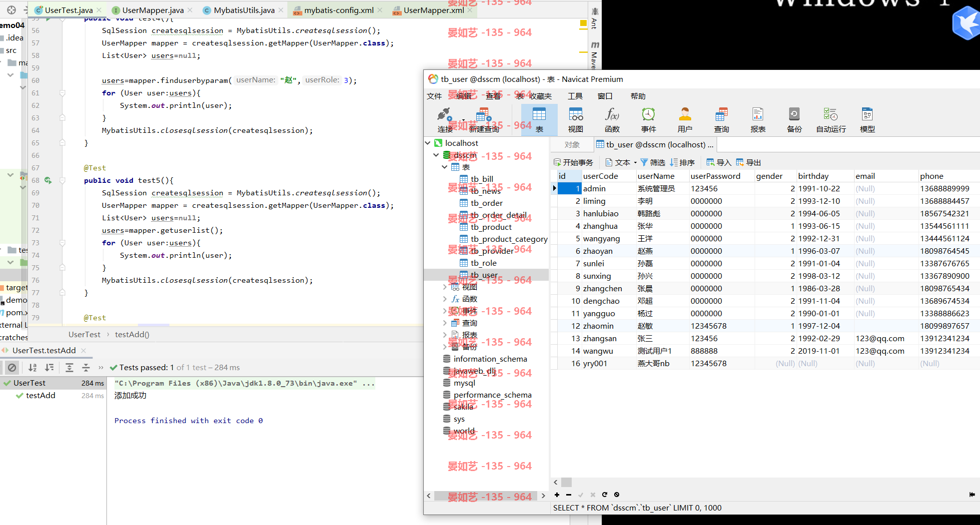Image resolution: width=980 pixels, height=525 pixels.
Task: Switch to the 对象 (Objects) tab
Action: tap(572, 145)
